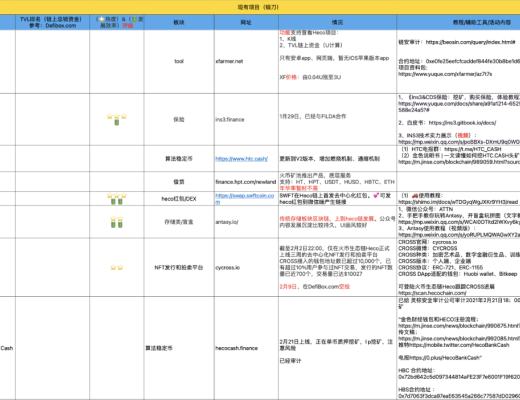The height and width of the screenshot is (400, 520).
Task: Click the rating icons in the antasy.io row
Action: (x=117, y=222)
